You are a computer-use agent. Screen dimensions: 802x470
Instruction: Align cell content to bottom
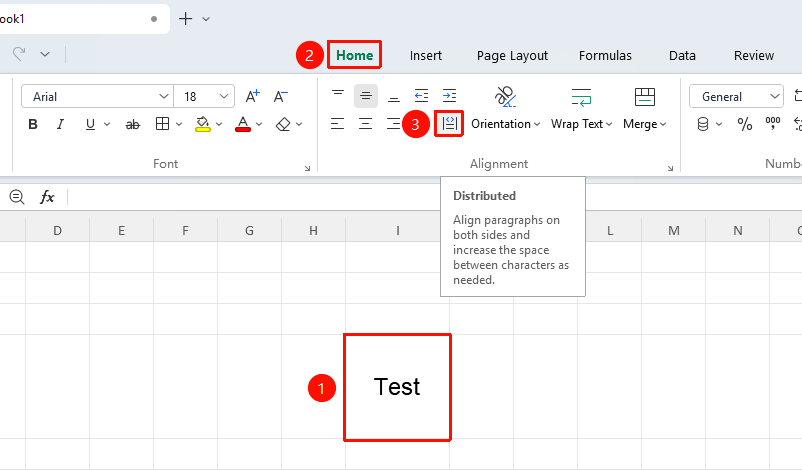point(393,96)
